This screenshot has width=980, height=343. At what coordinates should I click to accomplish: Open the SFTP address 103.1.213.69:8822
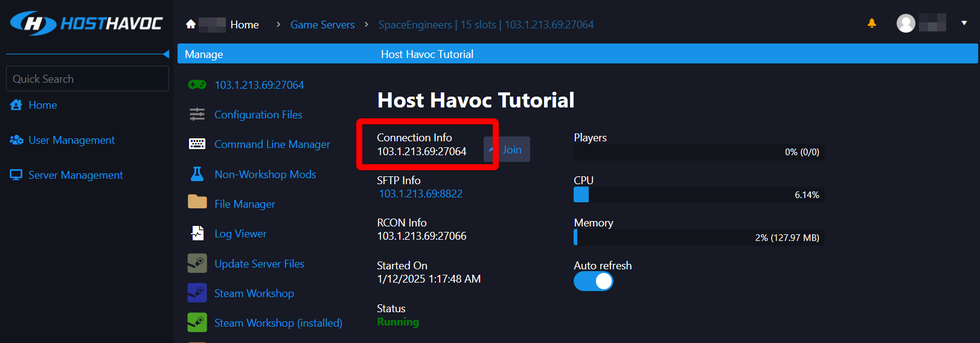coord(421,194)
